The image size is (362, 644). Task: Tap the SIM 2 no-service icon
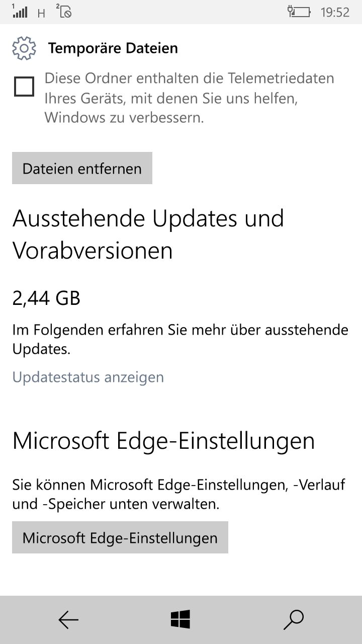[64, 11]
